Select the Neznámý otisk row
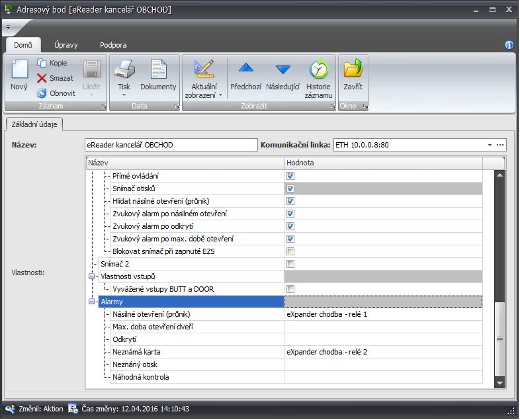520x420 pixels. (x=197, y=364)
